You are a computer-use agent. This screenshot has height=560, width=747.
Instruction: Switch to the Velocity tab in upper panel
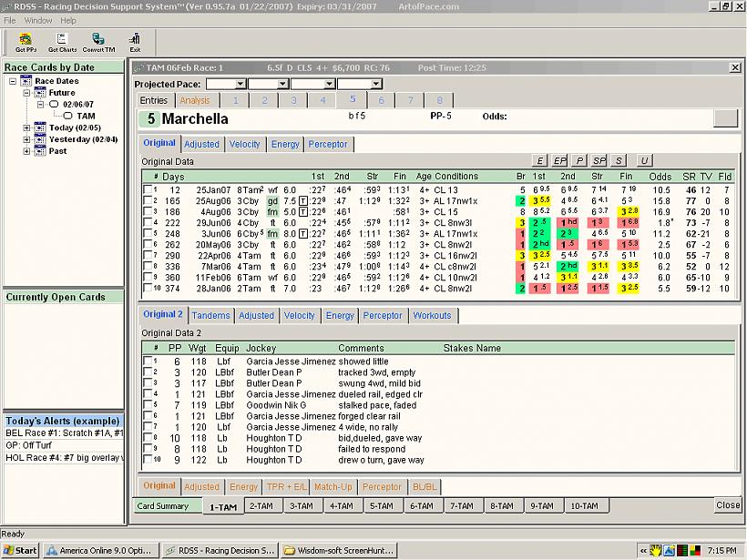click(x=244, y=144)
